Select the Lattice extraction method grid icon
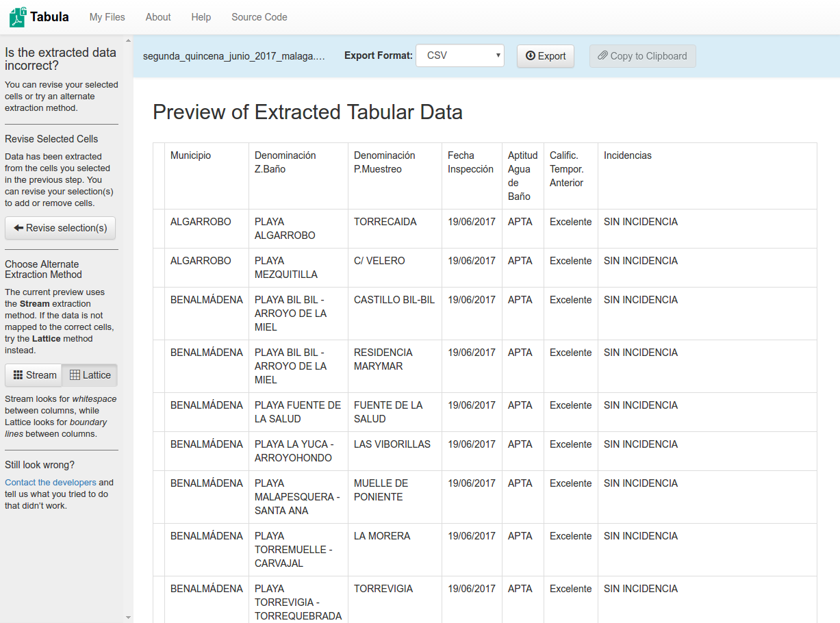The width and height of the screenshot is (840, 623). pos(77,375)
